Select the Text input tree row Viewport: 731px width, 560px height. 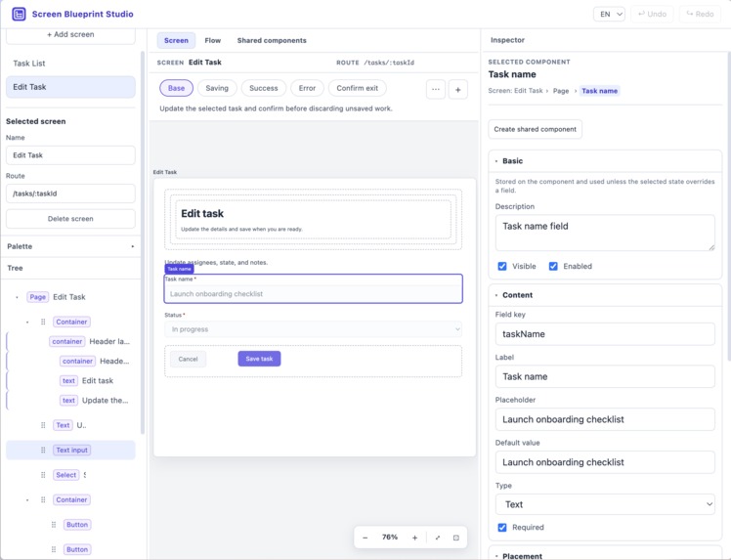tap(70, 450)
